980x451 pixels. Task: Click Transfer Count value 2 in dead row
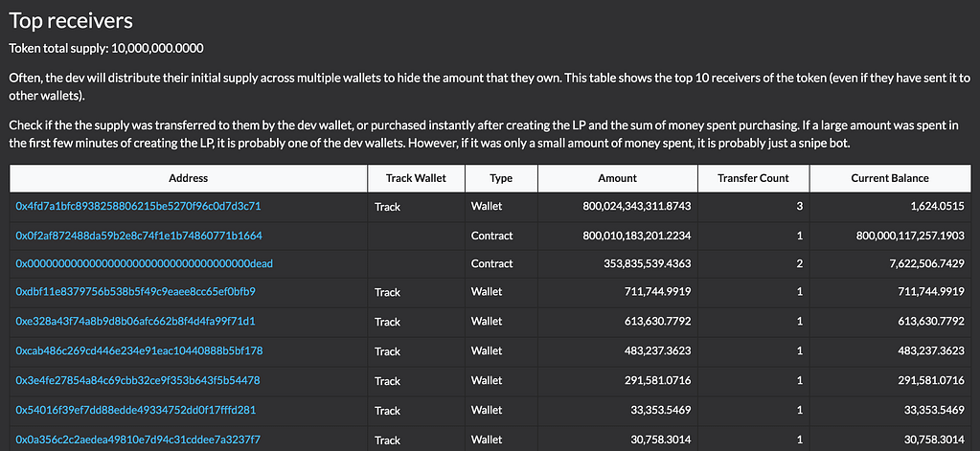click(x=799, y=263)
